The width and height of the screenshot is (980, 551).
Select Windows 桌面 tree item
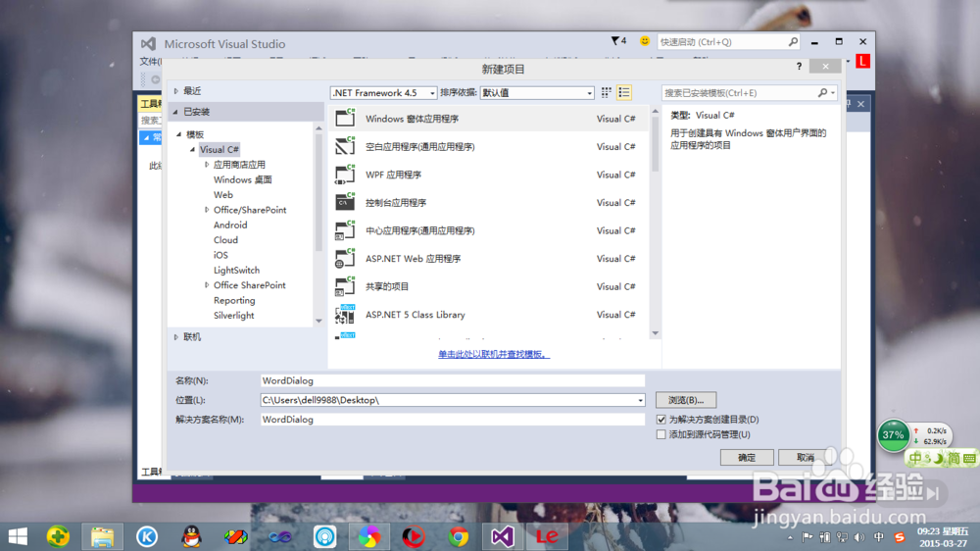tap(242, 179)
